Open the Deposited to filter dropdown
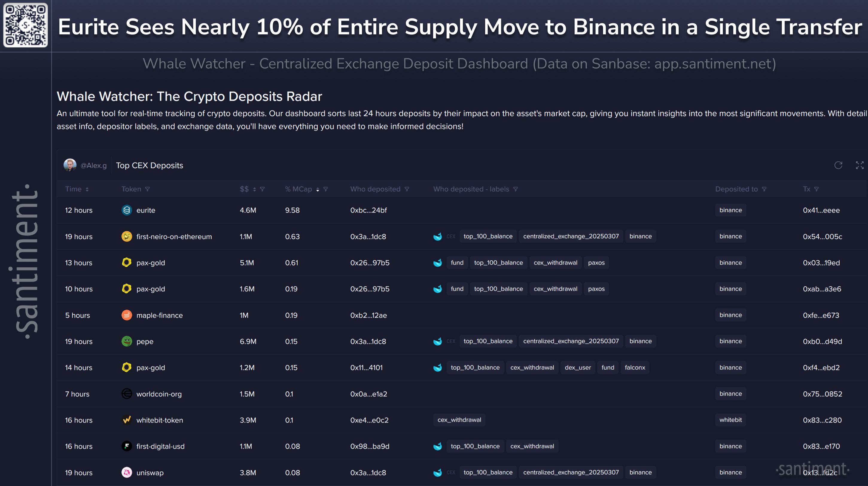Image resolution: width=868 pixels, height=486 pixels. click(764, 189)
